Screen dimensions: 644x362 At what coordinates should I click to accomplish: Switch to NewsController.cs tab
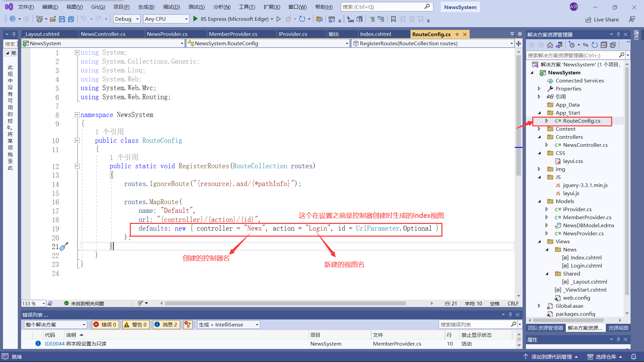coord(103,34)
